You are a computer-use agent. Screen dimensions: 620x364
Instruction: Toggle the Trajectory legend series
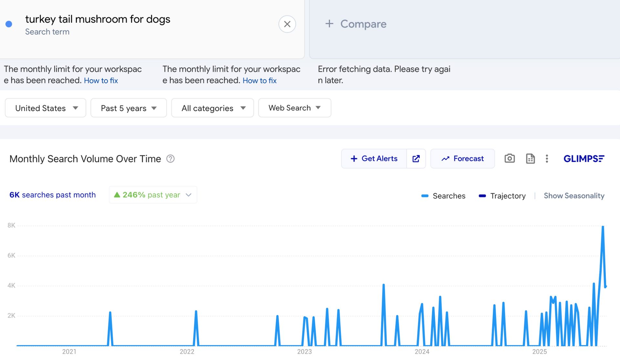pyautogui.click(x=502, y=196)
